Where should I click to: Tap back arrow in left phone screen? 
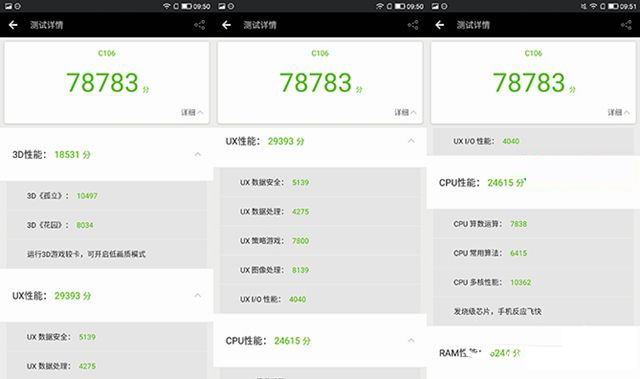13,25
